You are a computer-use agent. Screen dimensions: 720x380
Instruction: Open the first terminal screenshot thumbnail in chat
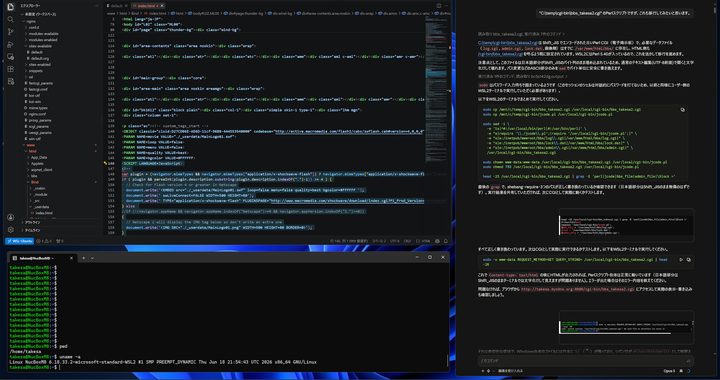tap(626, 225)
